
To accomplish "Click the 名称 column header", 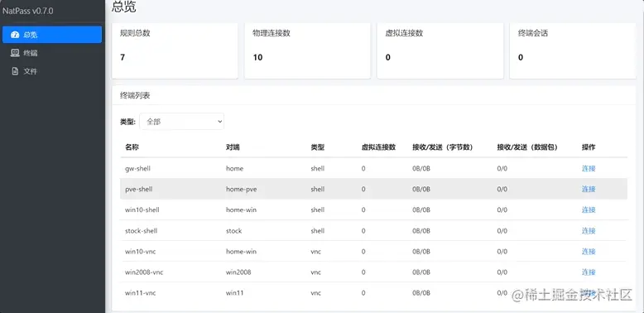I will [132, 147].
